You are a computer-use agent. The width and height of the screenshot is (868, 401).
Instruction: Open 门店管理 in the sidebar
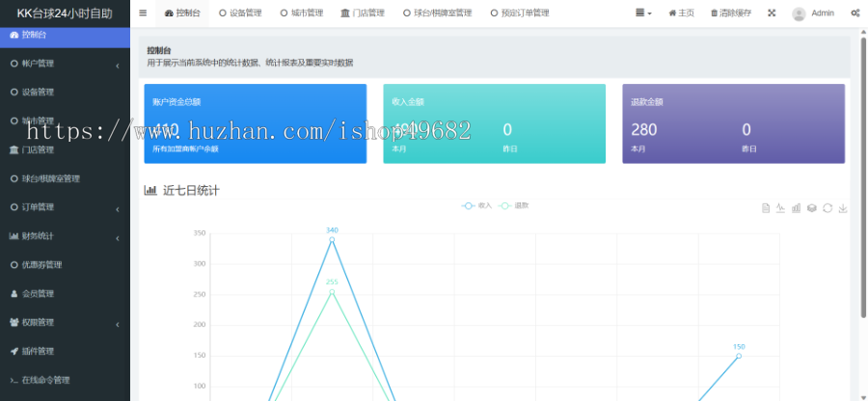(65, 149)
